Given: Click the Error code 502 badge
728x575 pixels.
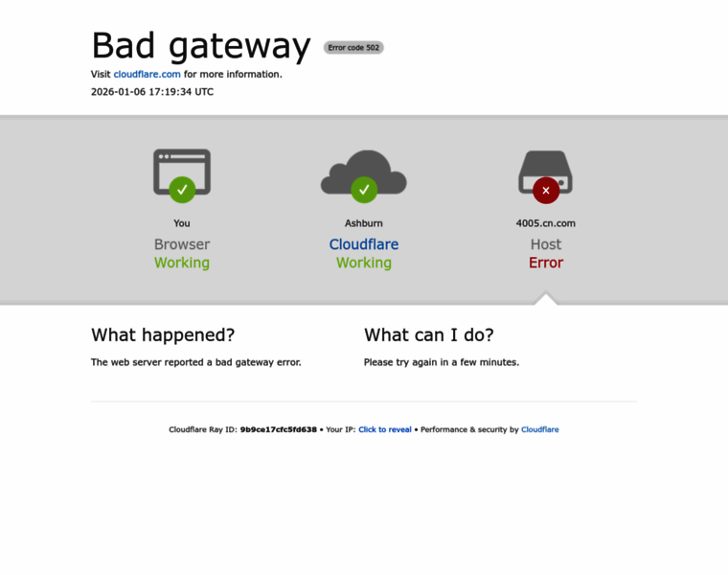Looking at the screenshot, I should [353, 47].
